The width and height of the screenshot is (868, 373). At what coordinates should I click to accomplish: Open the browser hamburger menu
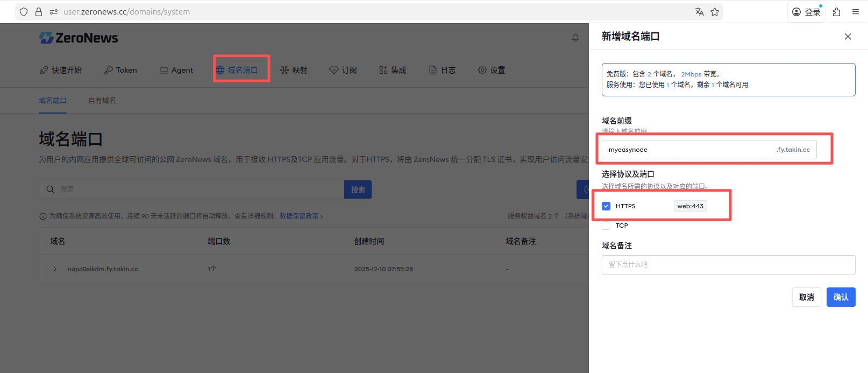click(855, 12)
